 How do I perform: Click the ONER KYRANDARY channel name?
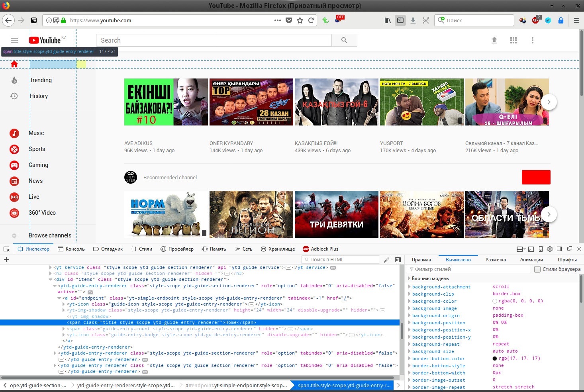(231, 143)
